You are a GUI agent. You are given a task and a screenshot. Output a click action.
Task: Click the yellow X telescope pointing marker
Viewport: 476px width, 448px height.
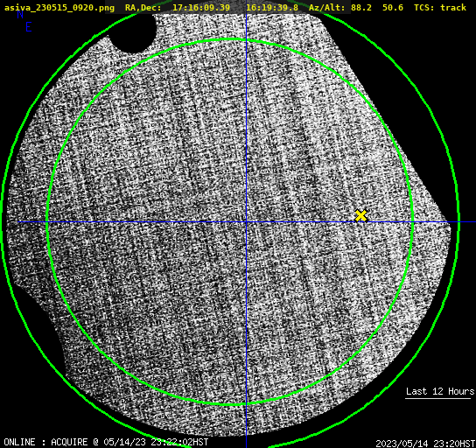pos(361,216)
